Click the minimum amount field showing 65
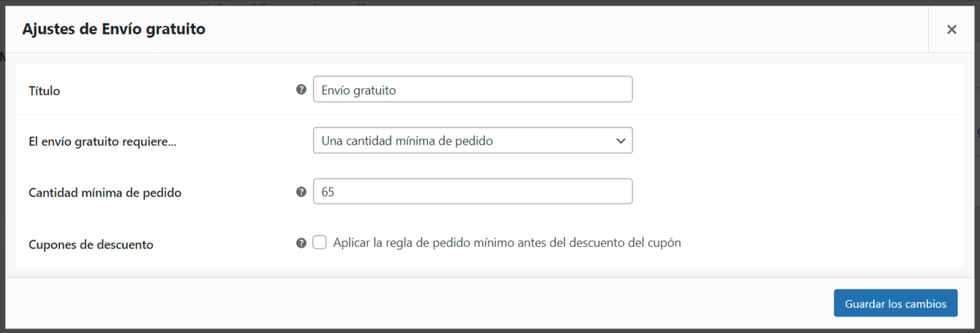 [472, 192]
